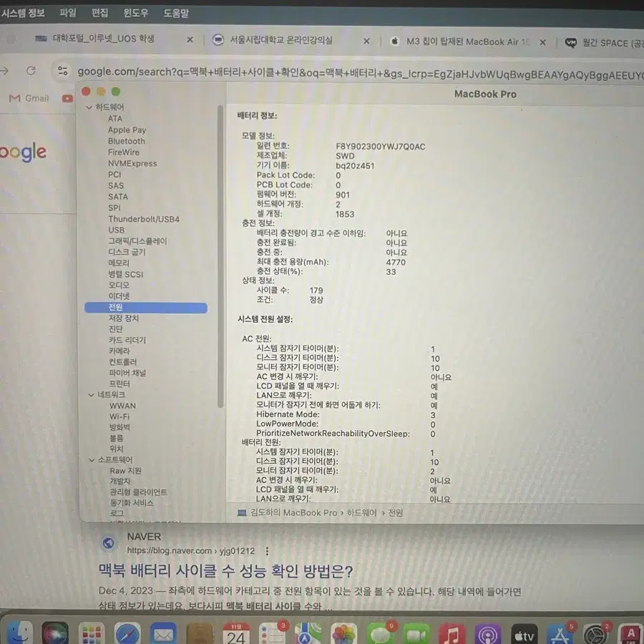Screen dimensions: 644x644
Task: Select NVMExpress in the sidebar
Action: [132, 163]
